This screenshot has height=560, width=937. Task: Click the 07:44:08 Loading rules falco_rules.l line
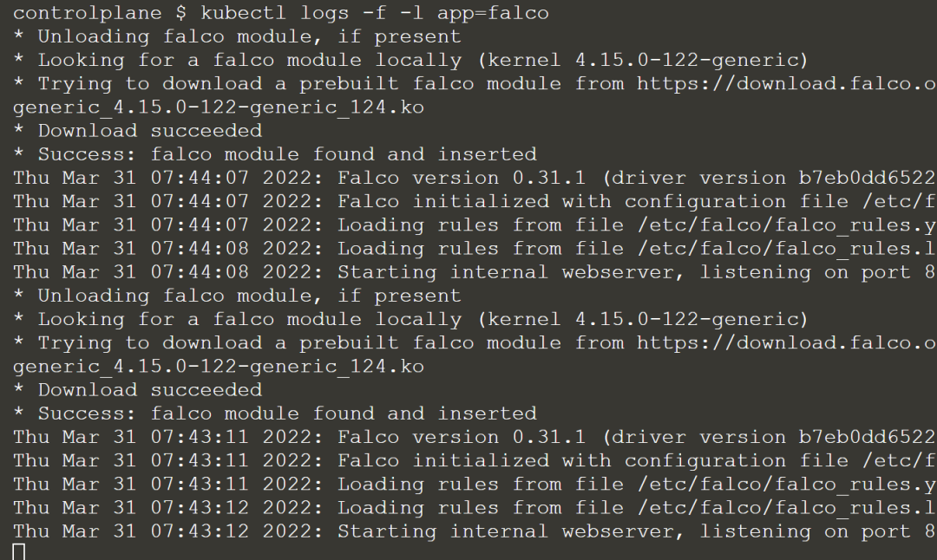point(475,249)
